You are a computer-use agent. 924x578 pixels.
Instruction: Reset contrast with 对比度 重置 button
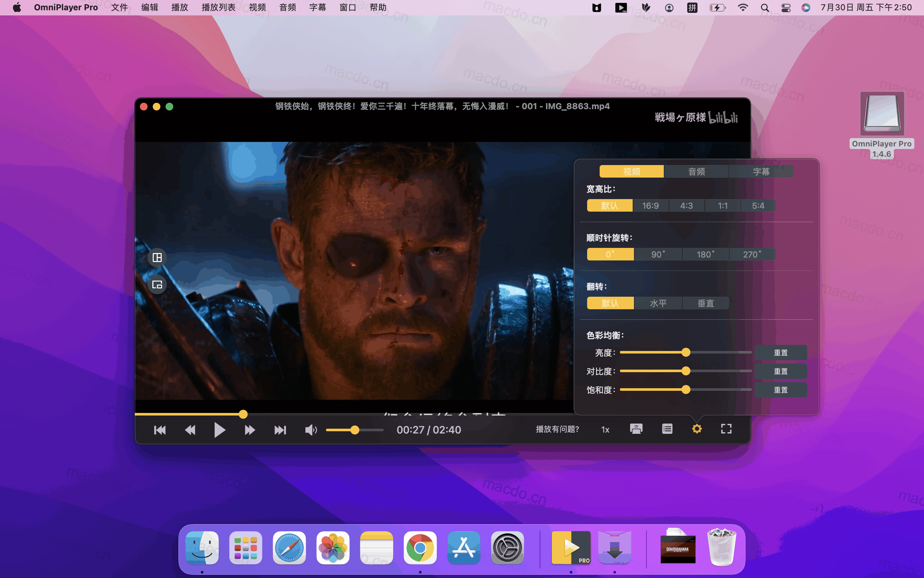[781, 371]
